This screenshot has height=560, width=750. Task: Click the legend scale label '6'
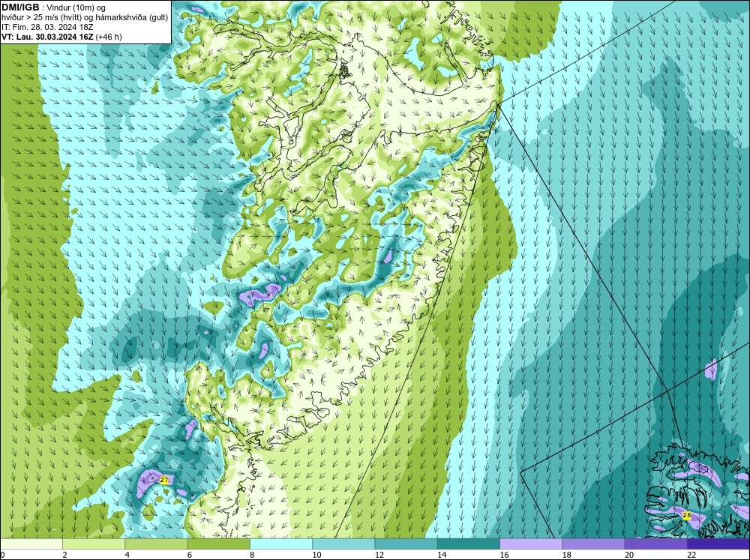[190, 555]
